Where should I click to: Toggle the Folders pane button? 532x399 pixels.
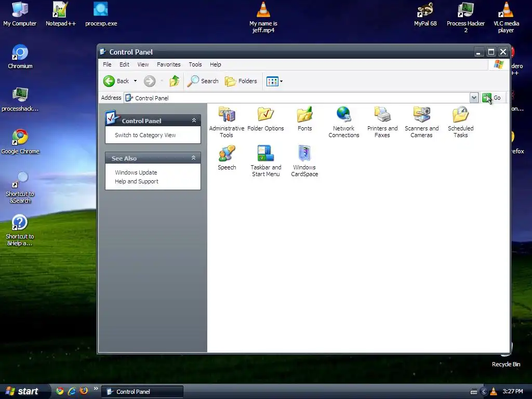tap(241, 81)
